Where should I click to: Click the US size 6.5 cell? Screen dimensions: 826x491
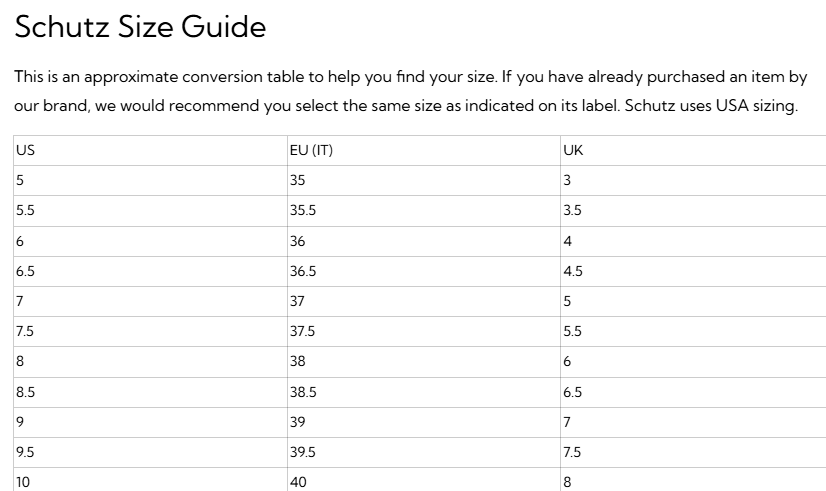(151, 271)
